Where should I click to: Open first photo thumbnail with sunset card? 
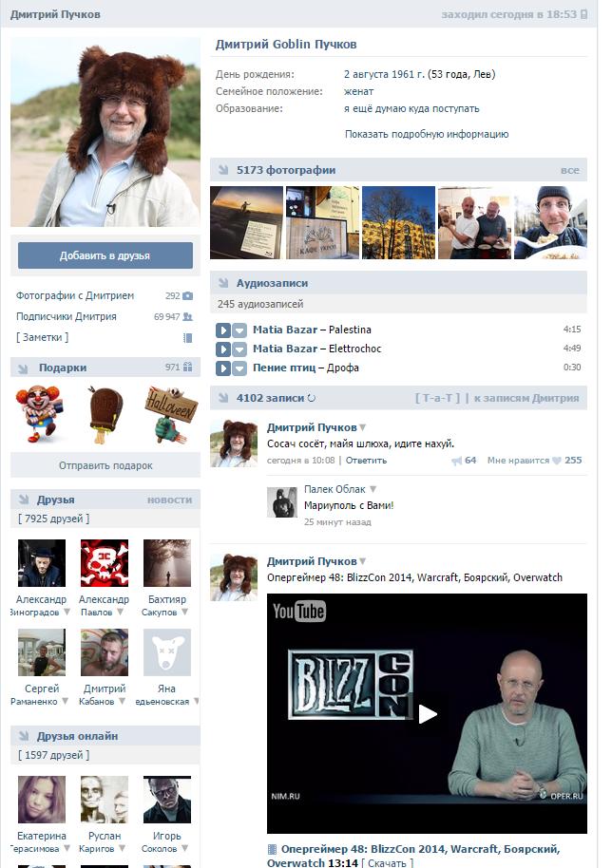[x=246, y=222]
